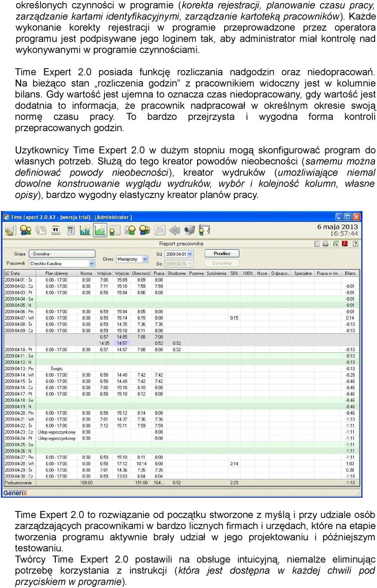
Task: Click the Norma column header
Action: click(x=86, y=273)
